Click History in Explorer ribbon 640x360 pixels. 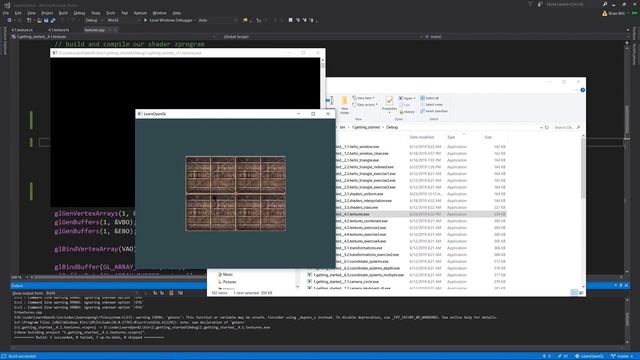[407, 111]
